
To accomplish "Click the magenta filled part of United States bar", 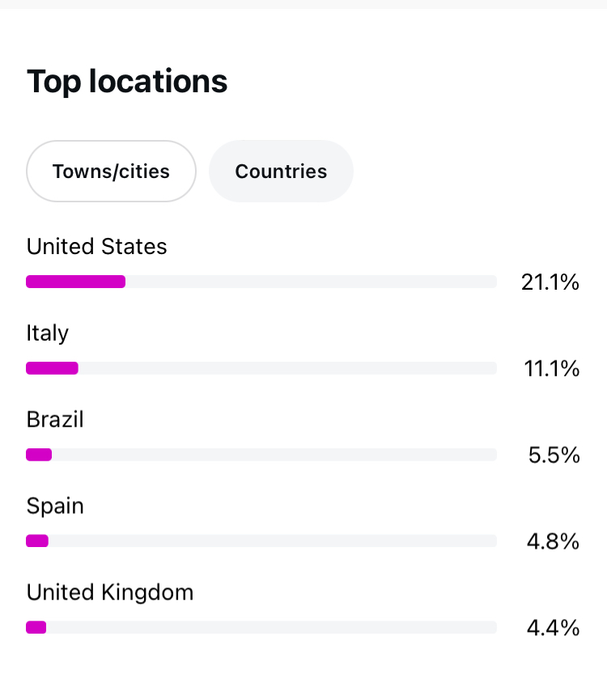I will pyautogui.click(x=75, y=282).
